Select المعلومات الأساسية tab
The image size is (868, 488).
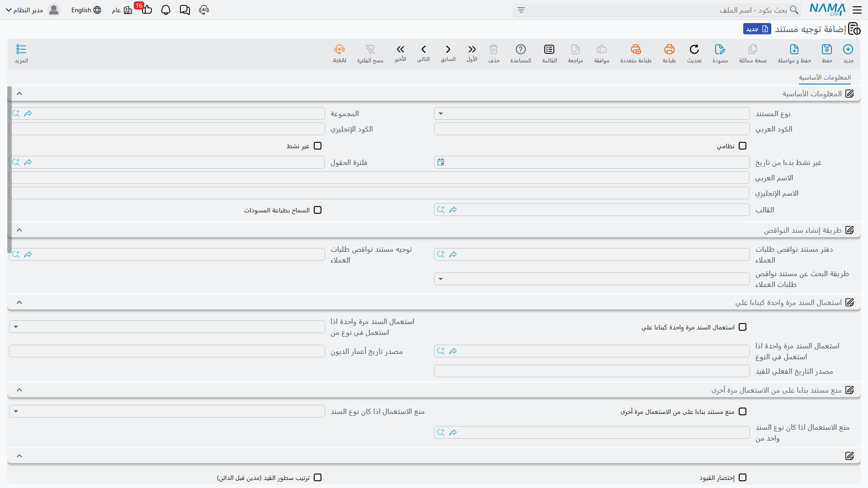click(825, 78)
